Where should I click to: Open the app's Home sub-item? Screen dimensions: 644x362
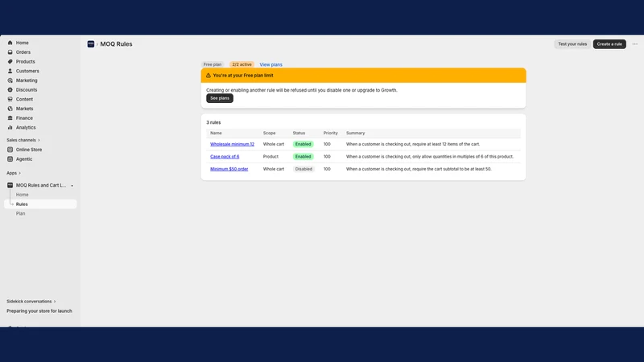pyautogui.click(x=23, y=195)
